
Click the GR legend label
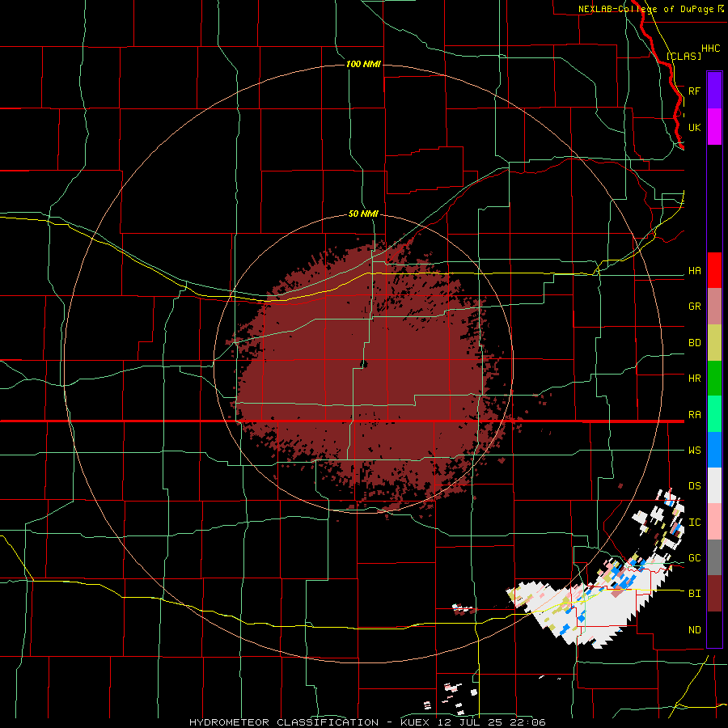tap(694, 307)
